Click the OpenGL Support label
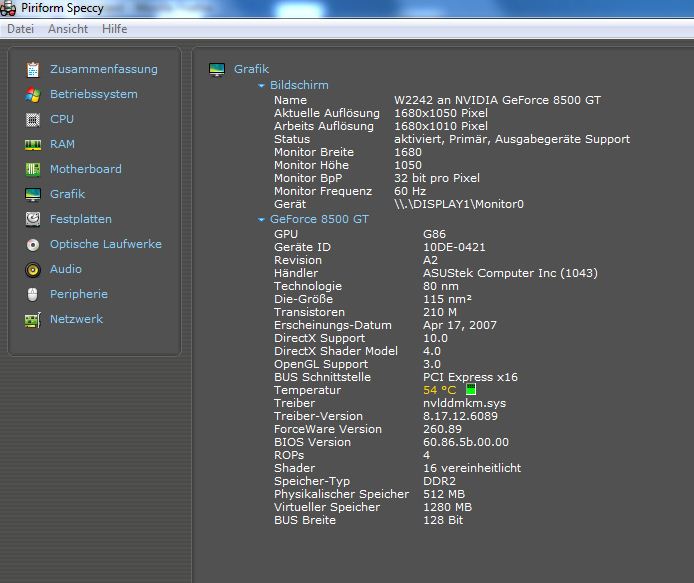This screenshot has width=694, height=583. click(x=321, y=364)
